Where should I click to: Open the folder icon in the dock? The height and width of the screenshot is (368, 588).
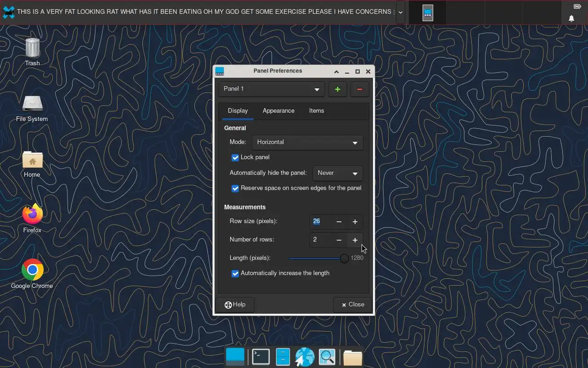(x=352, y=357)
